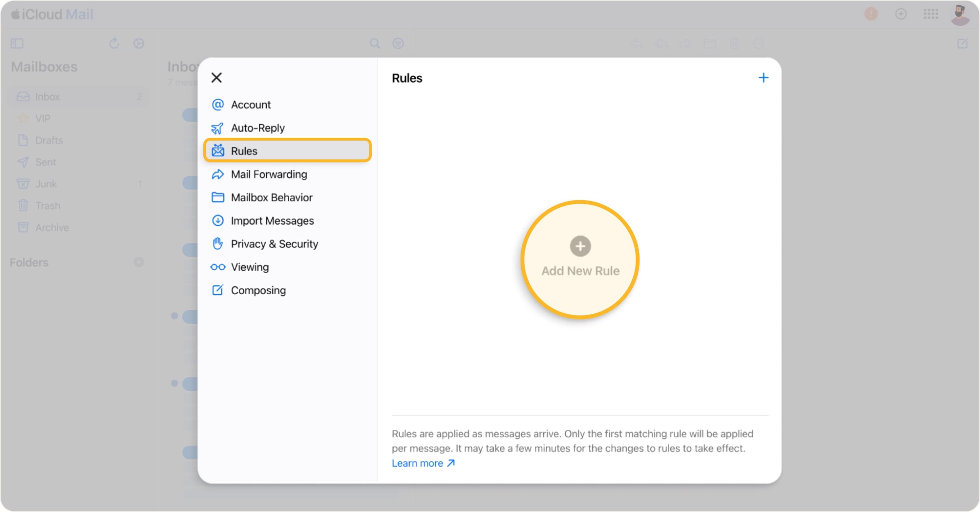The width and height of the screenshot is (980, 512).
Task: Select the Viewing menu item
Action: click(x=250, y=267)
